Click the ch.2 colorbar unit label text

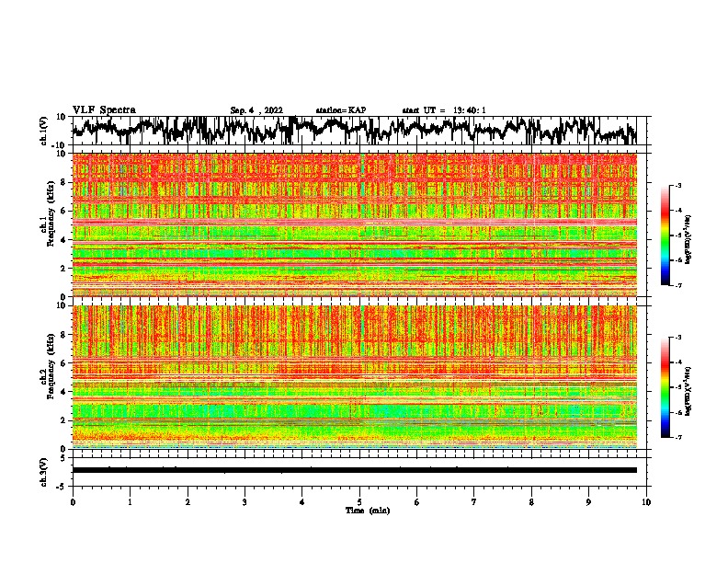point(688,391)
